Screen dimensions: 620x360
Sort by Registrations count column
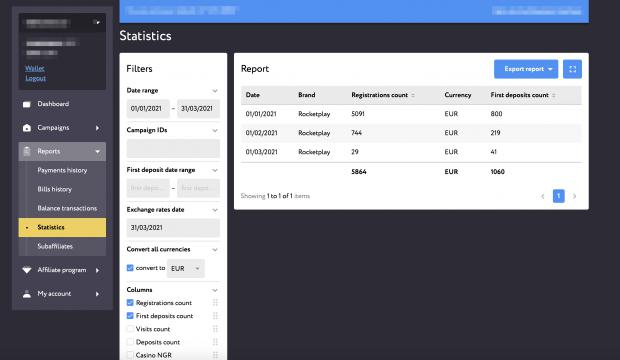coord(413,95)
